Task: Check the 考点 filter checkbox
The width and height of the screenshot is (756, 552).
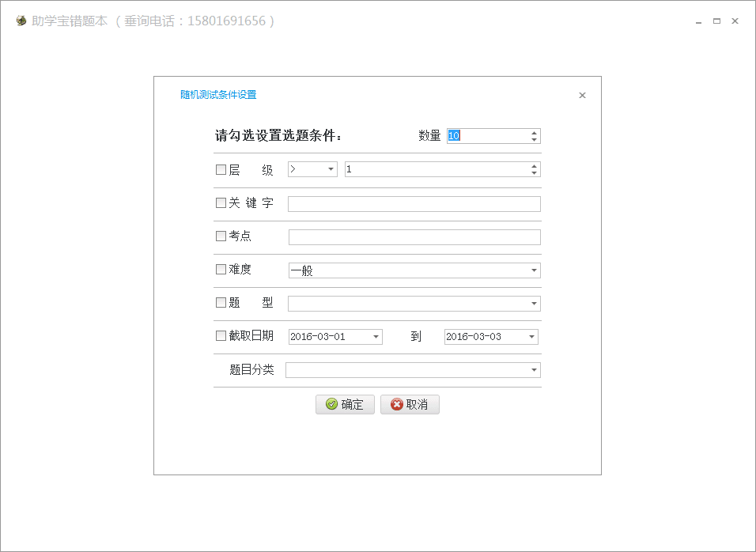Action: point(221,236)
